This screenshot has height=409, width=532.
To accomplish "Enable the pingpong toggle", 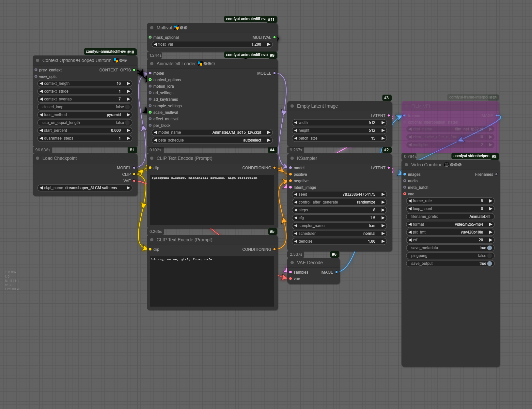I will [489, 256].
